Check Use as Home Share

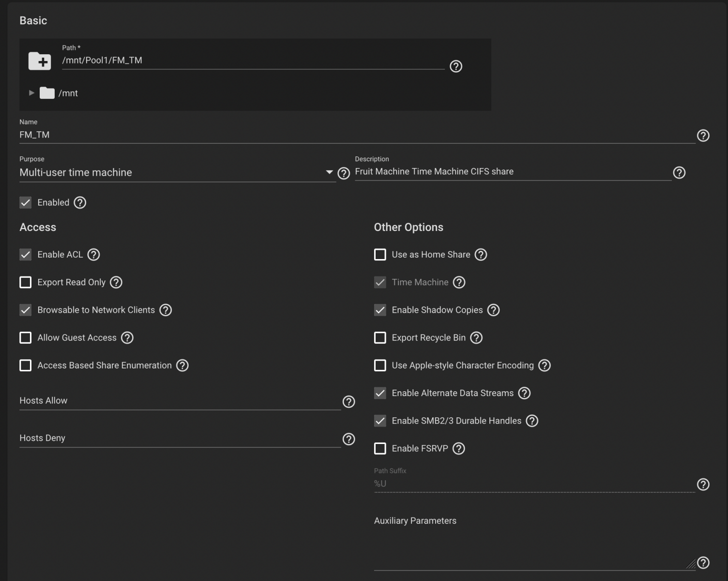point(380,255)
